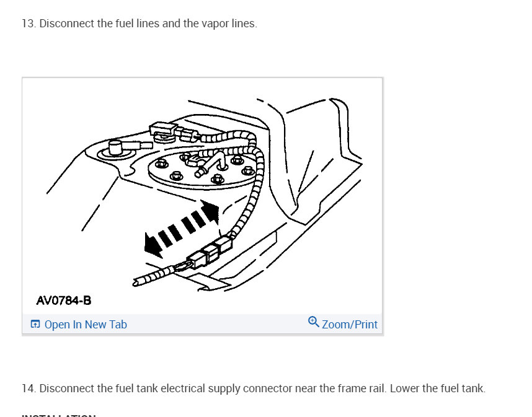
Task: Click the step 14 instruction text
Action: (254, 388)
